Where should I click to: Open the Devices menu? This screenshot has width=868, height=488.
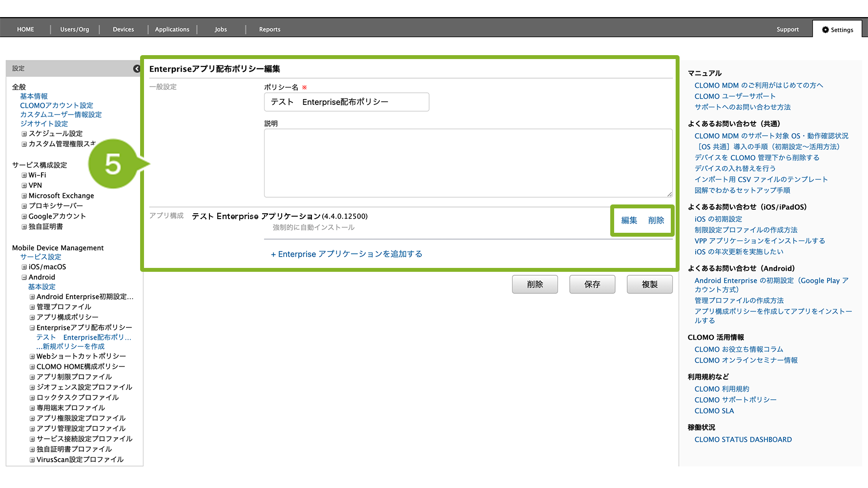pos(123,29)
